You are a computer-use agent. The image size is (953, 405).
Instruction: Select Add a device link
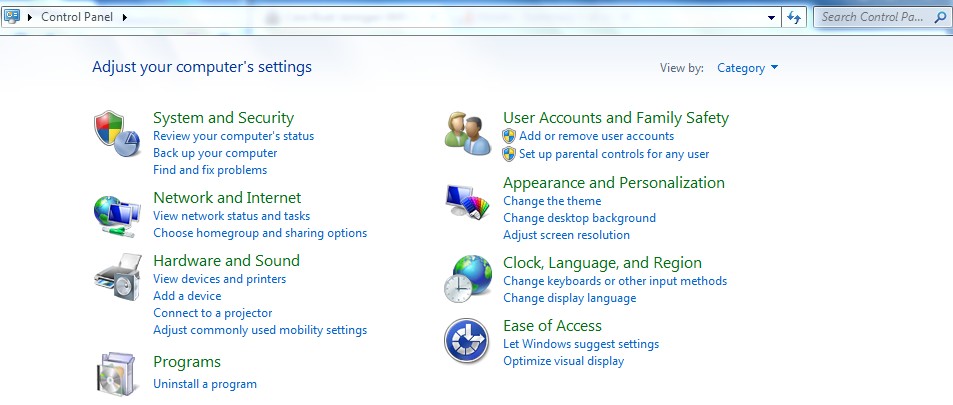click(x=187, y=296)
